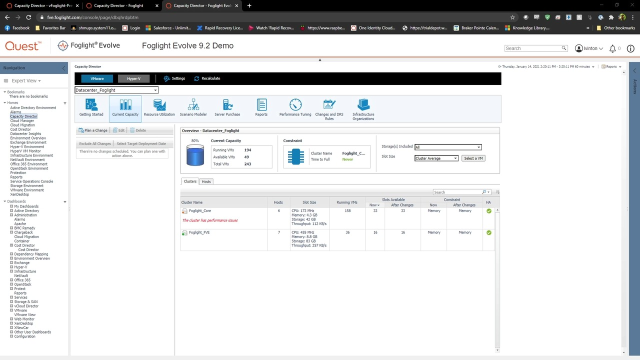Open the Storage(s) Included dropdown
Screen dimensions: 640x360
coord(448,147)
